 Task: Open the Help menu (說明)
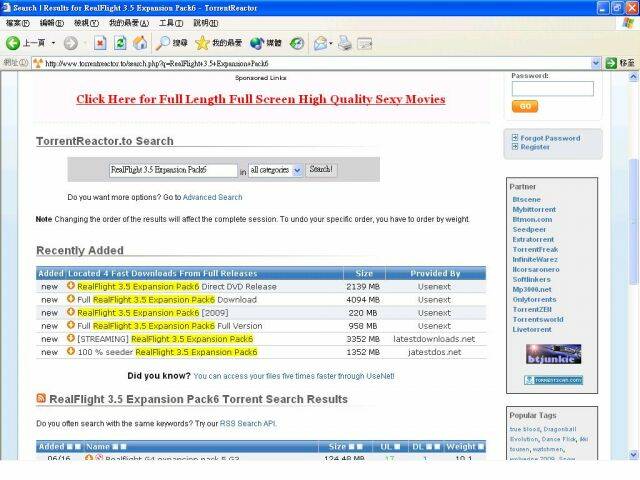click(206, 23)
